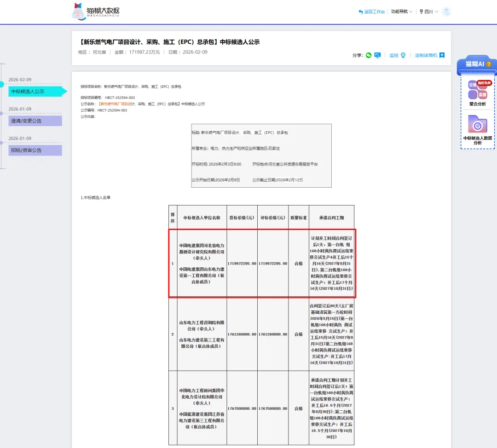Click third bid price 1767500000.00 in 投标价格 column

click(x=242, y=408)
